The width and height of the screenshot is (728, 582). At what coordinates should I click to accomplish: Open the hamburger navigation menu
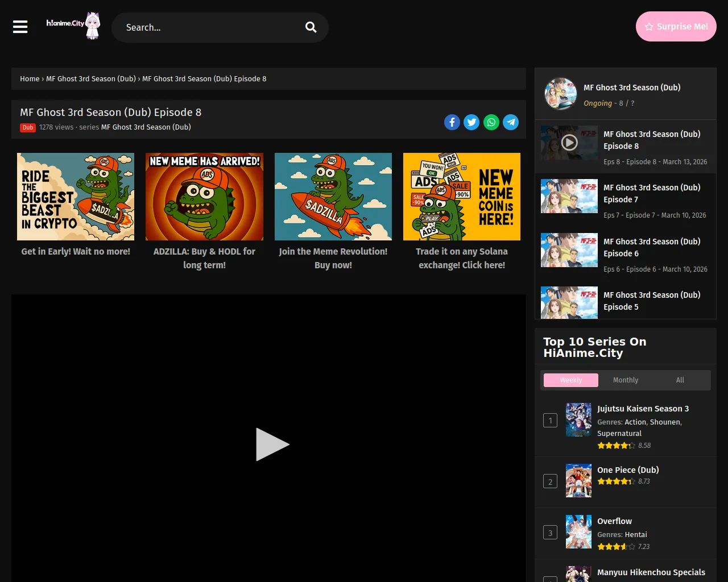coord(20,27)
